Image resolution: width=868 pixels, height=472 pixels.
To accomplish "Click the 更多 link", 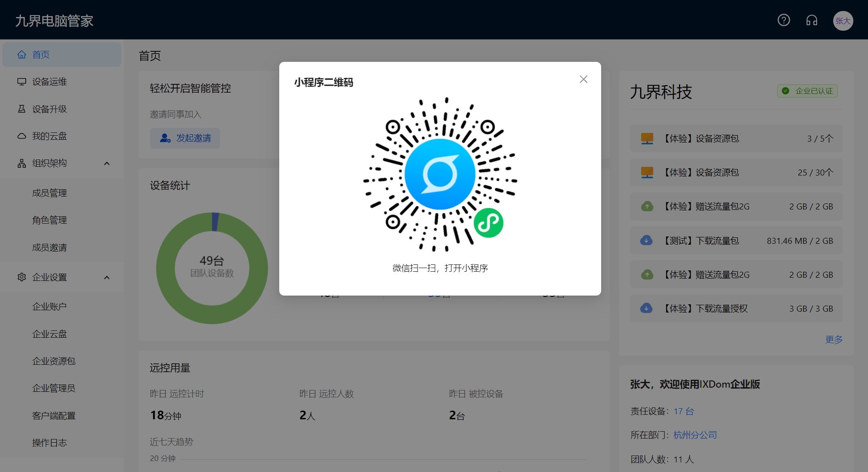I will [834, 340].
